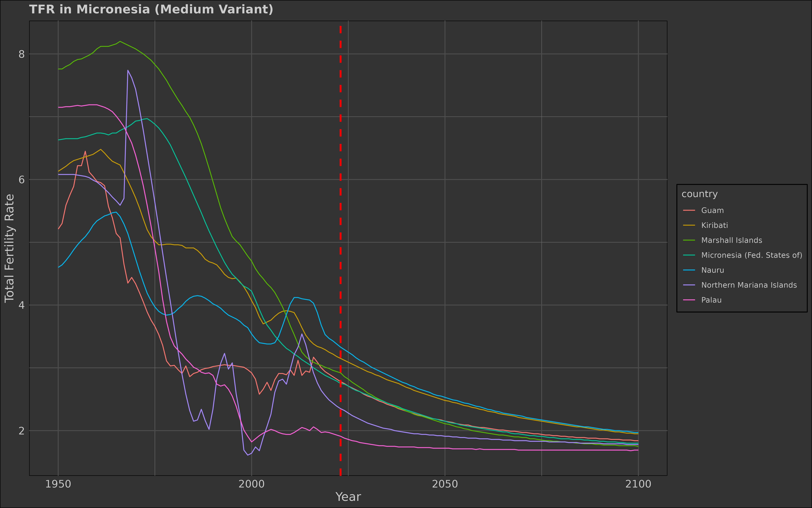This screenshot has width=812, height=508.
Task: Click the Marshall Islands green line swatch in legend
Action: pyautogui.click(x=689, y=240)
